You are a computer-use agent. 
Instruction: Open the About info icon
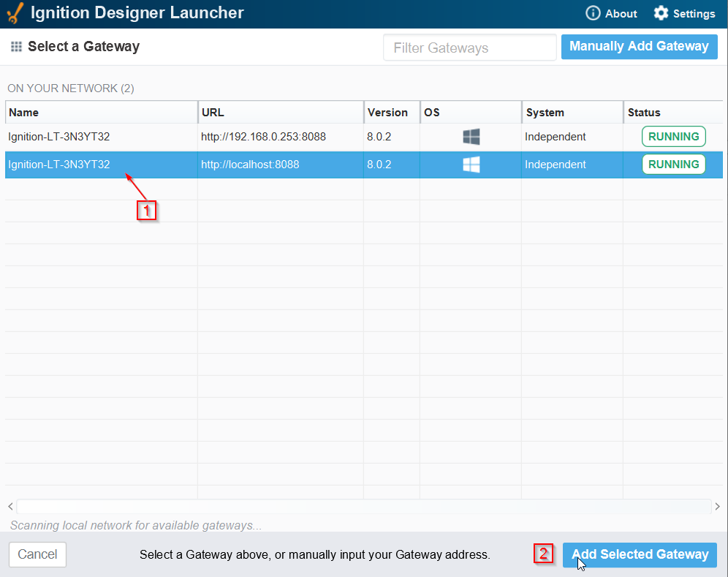coord(593,13)
